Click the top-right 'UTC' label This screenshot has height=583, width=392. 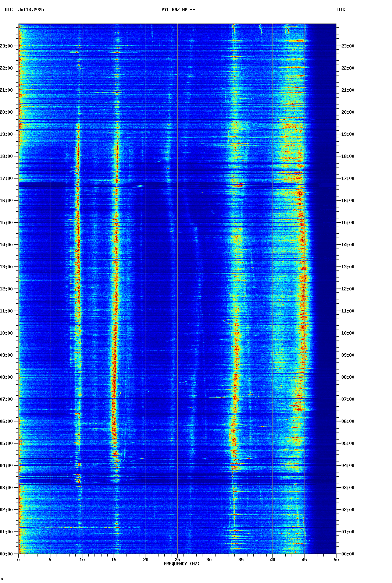click(x=341, y=10)
